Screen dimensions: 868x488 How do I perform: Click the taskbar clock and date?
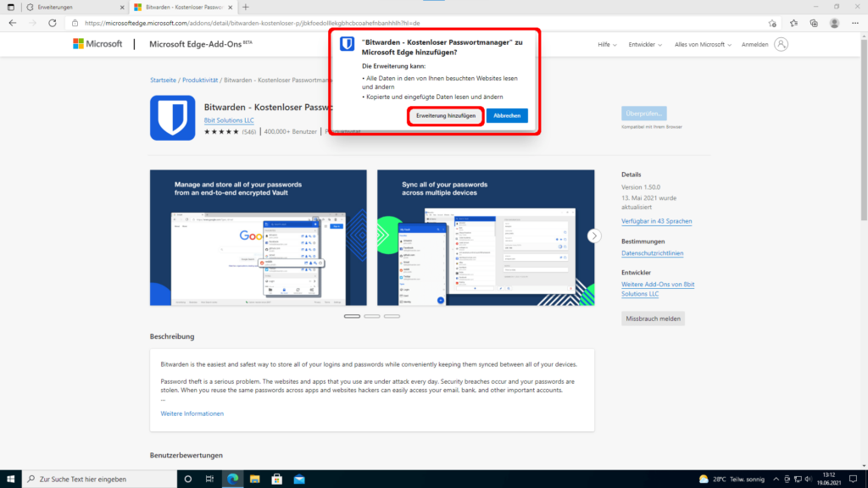pyautogui.click(x=829, y=480)
